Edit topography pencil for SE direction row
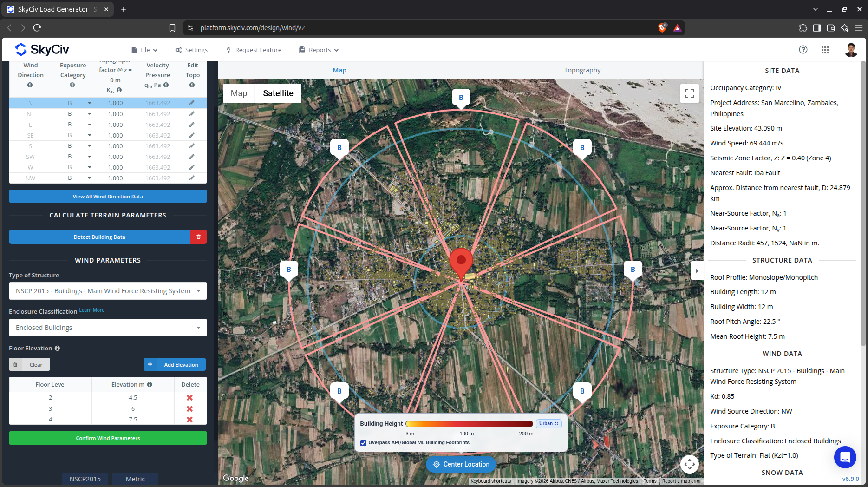The width and height of the screenshot is (868, 487). tap(192, 135)
